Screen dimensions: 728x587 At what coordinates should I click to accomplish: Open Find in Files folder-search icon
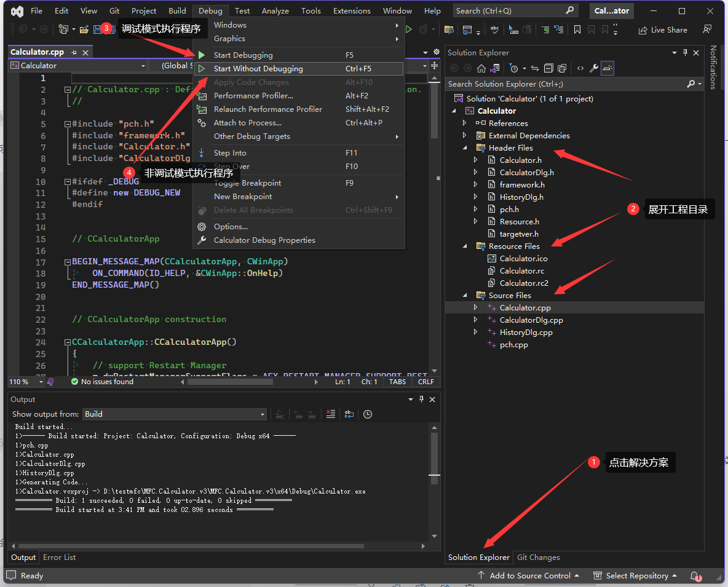coord(449,30)
